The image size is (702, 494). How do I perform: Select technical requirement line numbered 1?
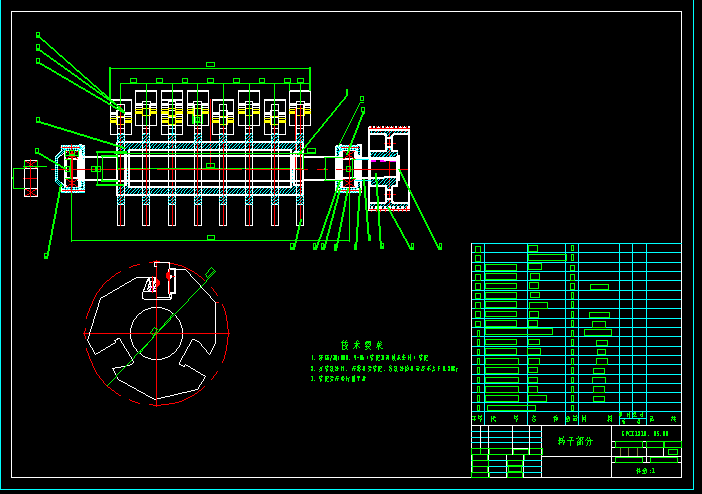[x=369, y=358]
